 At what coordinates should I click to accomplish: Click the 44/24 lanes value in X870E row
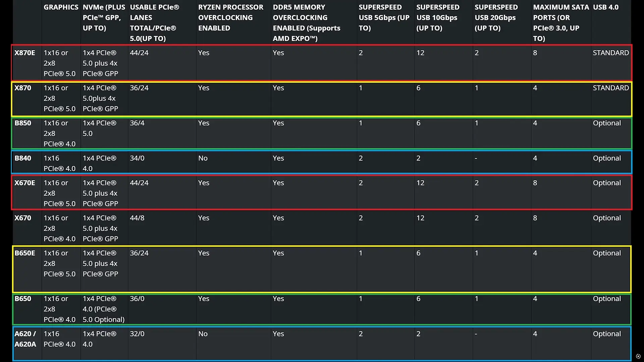pos(139,53)
